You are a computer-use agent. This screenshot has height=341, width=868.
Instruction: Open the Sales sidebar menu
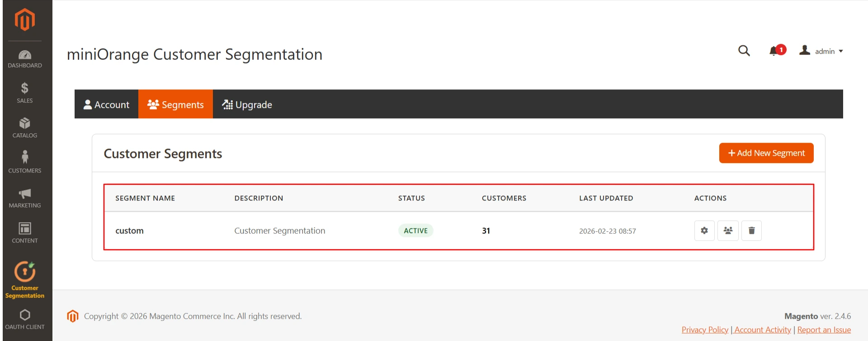25,93
